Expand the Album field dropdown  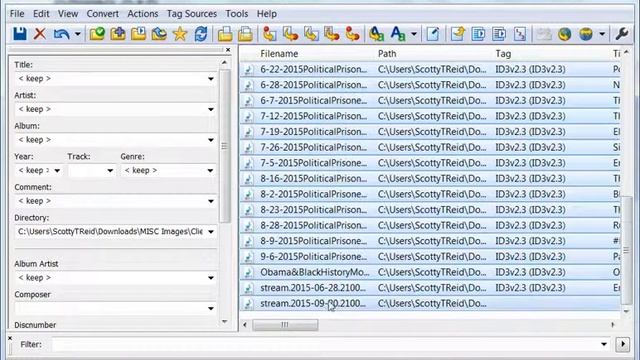211,140
